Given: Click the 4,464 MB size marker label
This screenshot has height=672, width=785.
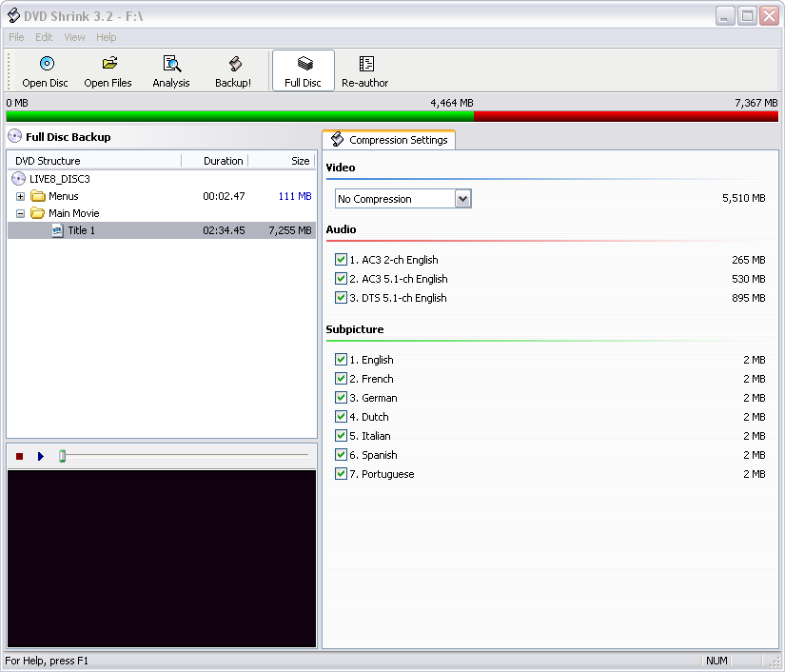Looking at the screenshot, I should [x=452, y=103].
